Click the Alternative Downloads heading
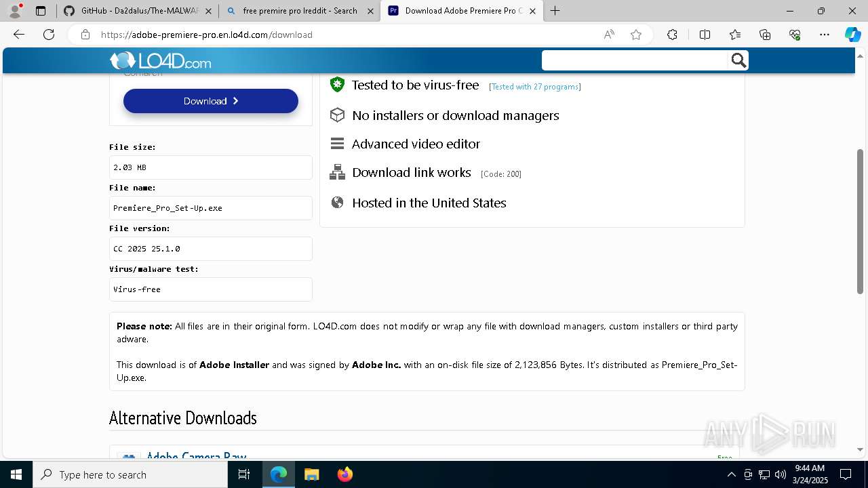868x488 pixels. pyautogui.click(x=183, y=418)
